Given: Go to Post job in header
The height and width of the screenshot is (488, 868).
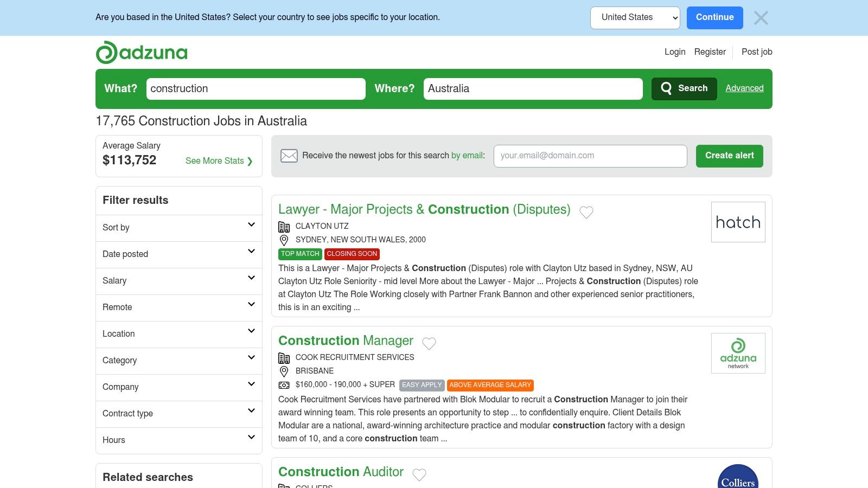Looking at the screenshot, I should tap(756, 52).
